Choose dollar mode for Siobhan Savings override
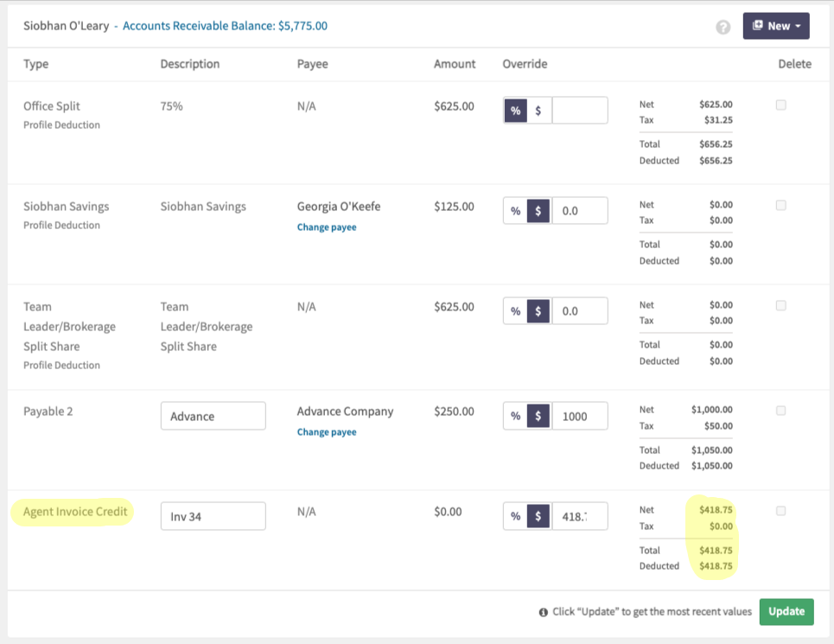This screenshot has width=834, height=644. (x=538, y=211)
